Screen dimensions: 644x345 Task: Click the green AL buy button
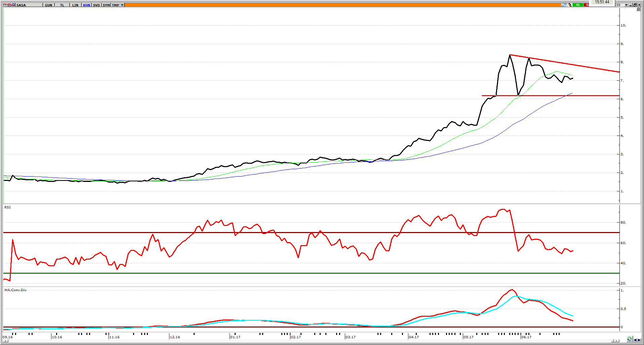click(578, 5)
